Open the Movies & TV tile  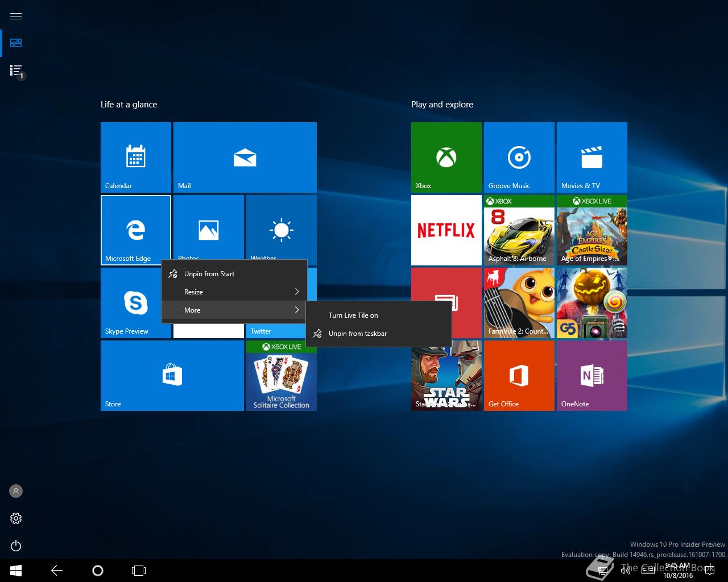[592, 157]
